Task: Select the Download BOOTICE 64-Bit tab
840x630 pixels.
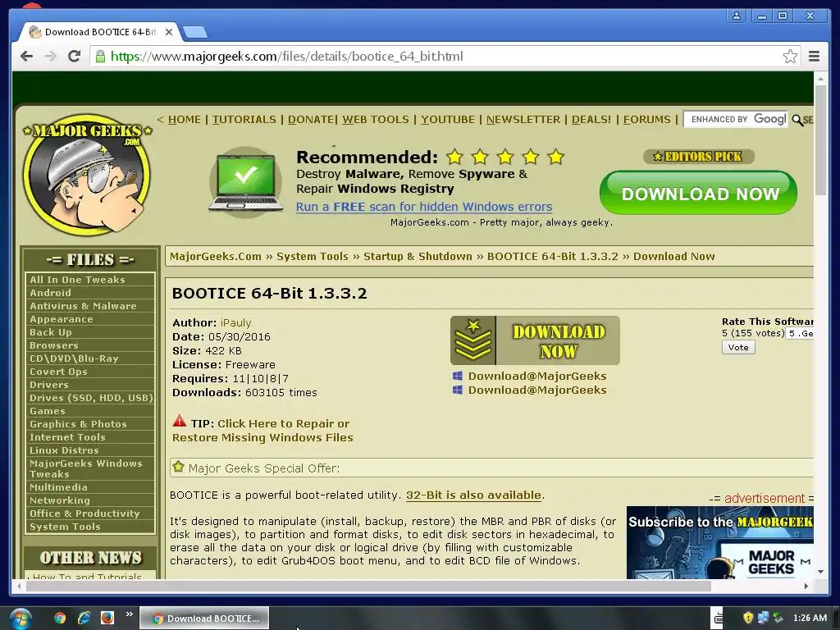Action: pyautogui.click(x=99, y=32)
